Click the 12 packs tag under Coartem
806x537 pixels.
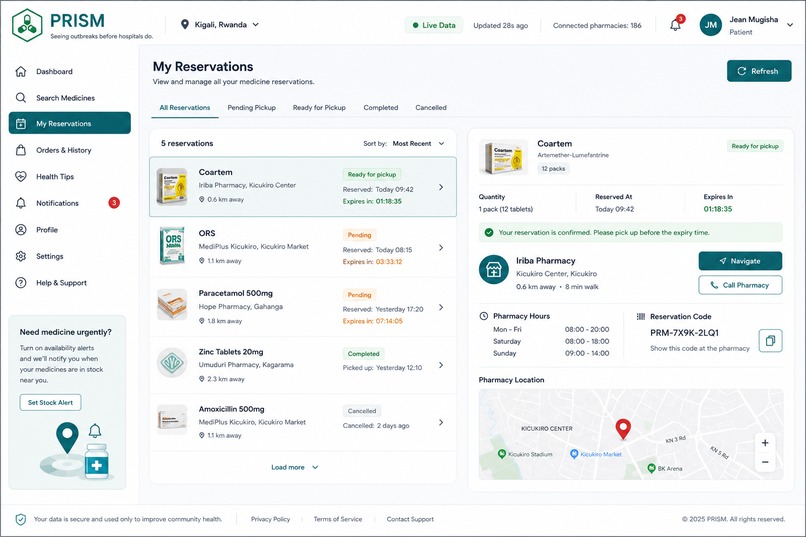pos(553,169)
